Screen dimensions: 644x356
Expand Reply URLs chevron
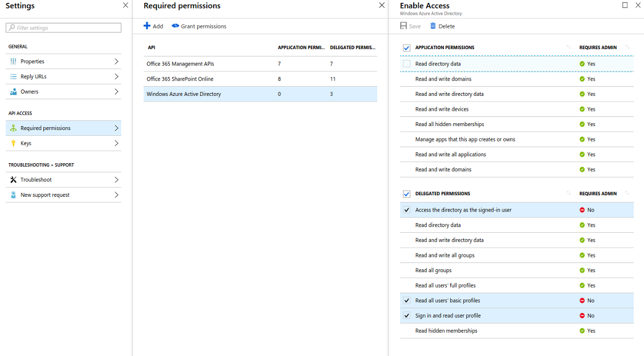pyautogui.click(x=116, y=76)
